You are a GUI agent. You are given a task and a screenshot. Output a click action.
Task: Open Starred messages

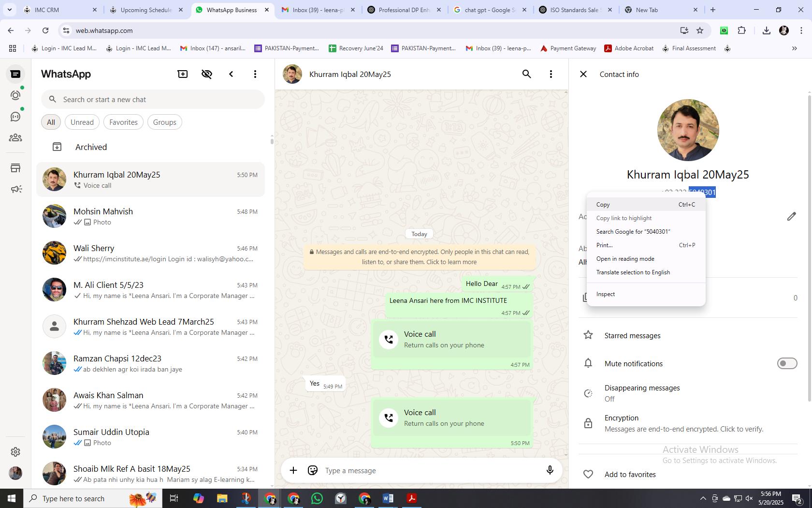pyautogui.click(x=688, y=335)
